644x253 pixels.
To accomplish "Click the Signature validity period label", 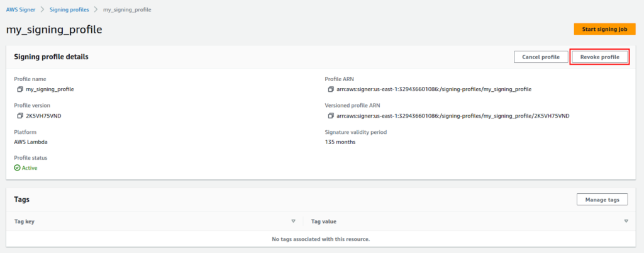I will point(356,132).
